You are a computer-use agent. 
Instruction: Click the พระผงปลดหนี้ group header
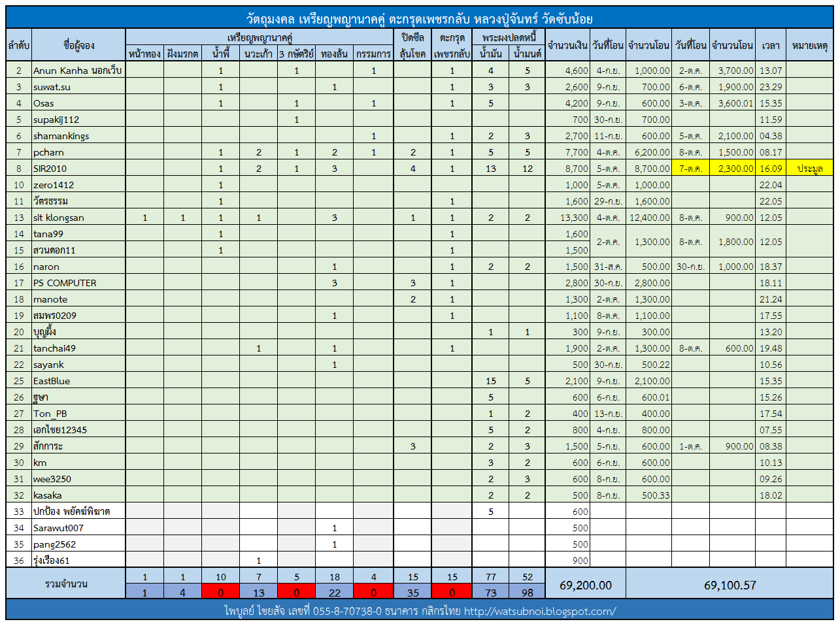(509, 37)
